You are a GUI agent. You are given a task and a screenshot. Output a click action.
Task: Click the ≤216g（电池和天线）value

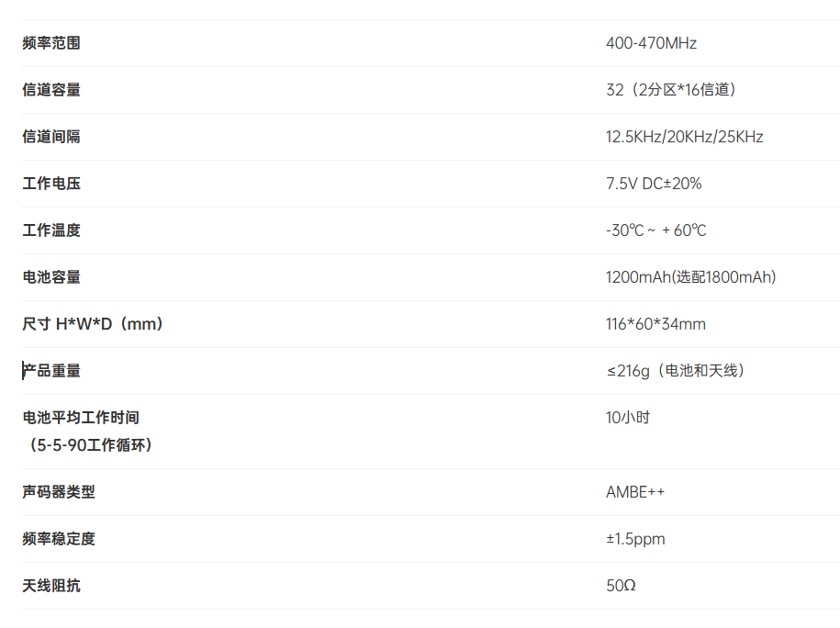[676, 371]
